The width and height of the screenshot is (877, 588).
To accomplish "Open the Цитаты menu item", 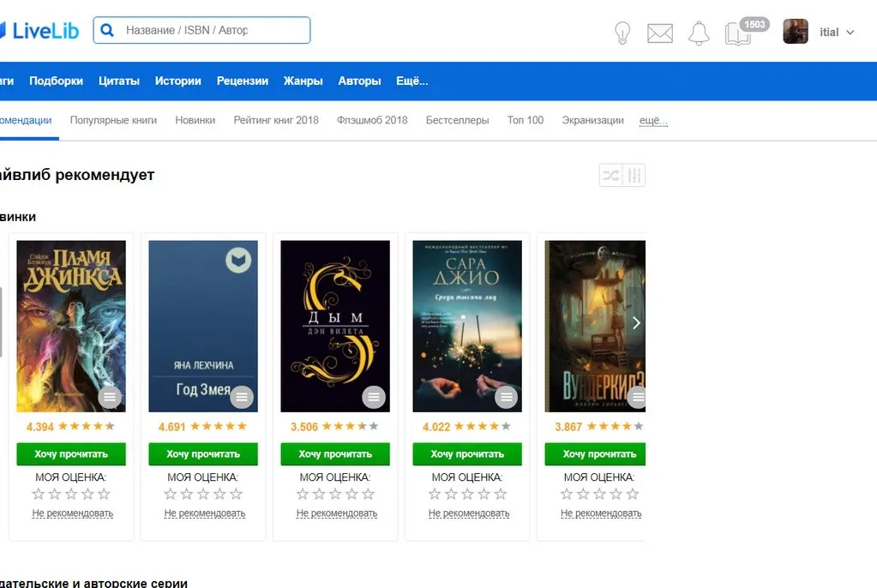I will [119, 81].
